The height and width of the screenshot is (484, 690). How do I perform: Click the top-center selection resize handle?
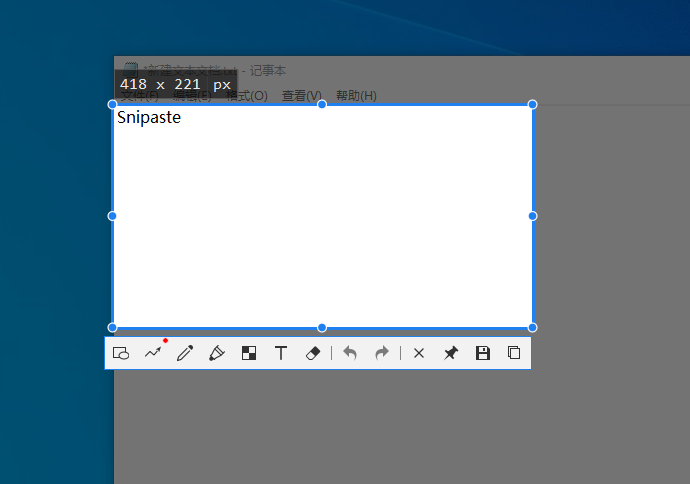point(322,104)
